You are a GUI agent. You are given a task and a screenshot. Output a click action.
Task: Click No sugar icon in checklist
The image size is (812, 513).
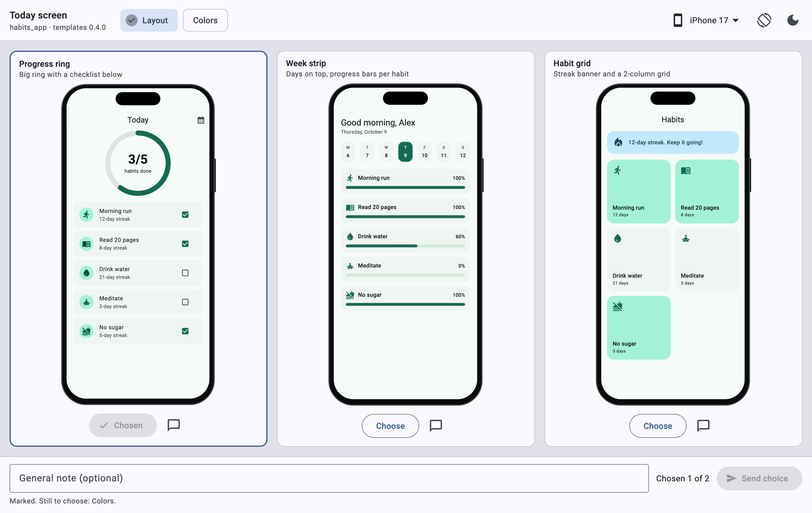(x=86, y=331)
